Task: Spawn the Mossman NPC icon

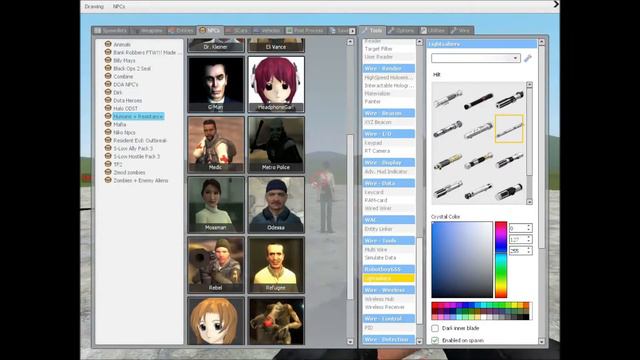Action: tap(216, 205)
